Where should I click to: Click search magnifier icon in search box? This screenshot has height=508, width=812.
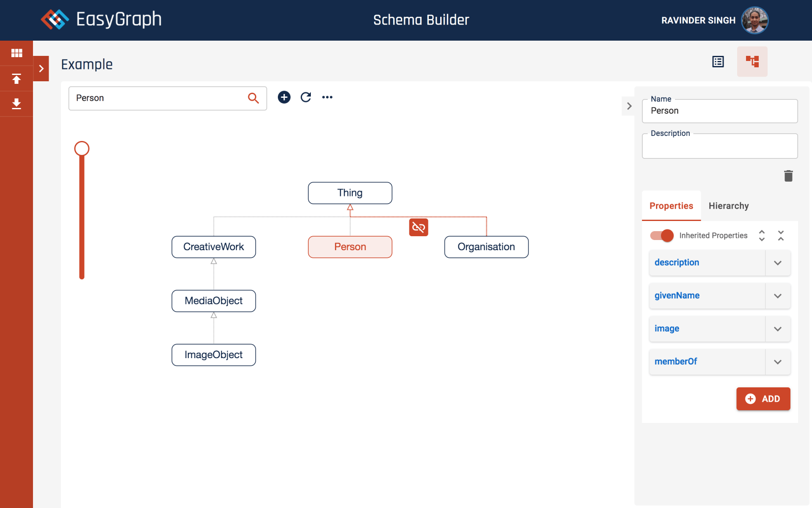point(253,98)
